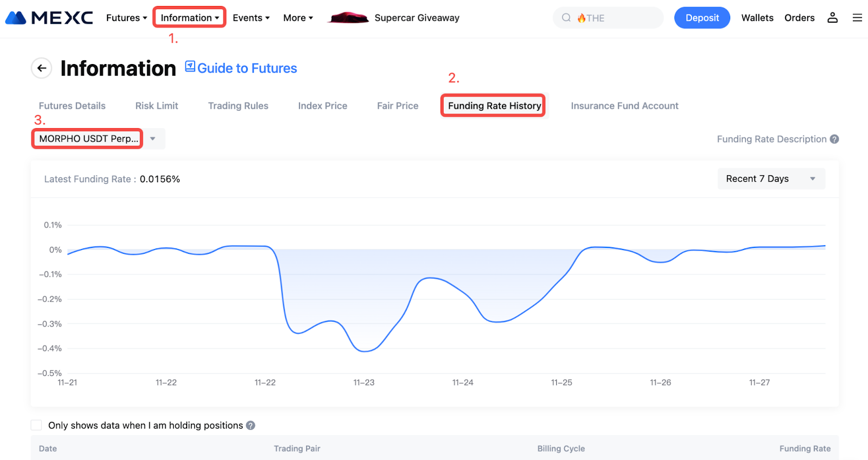Open the Guide to Futures link
The height and width of the screenshot is (460, 868).
(247, 68)
